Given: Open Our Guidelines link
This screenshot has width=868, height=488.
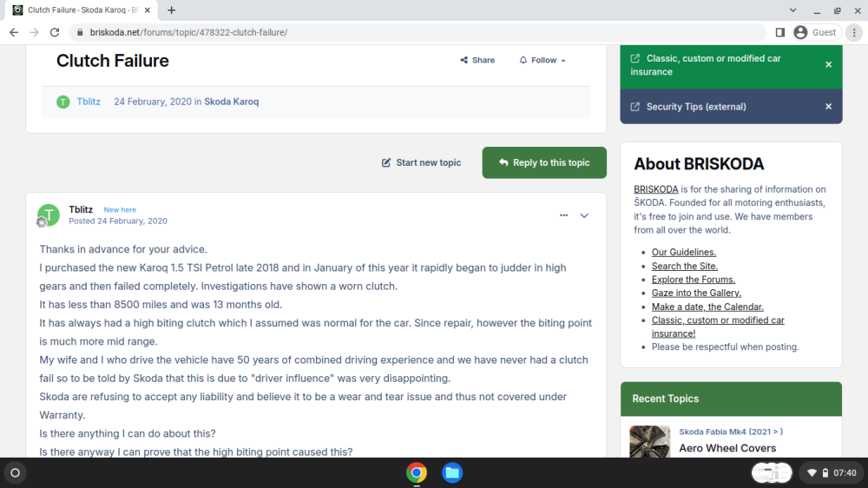Looking at the screenshot, I should 684,252.
